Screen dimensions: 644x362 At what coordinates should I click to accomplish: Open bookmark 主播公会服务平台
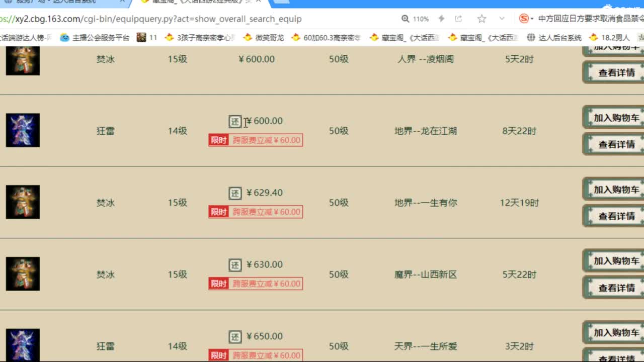click(95, 38)
